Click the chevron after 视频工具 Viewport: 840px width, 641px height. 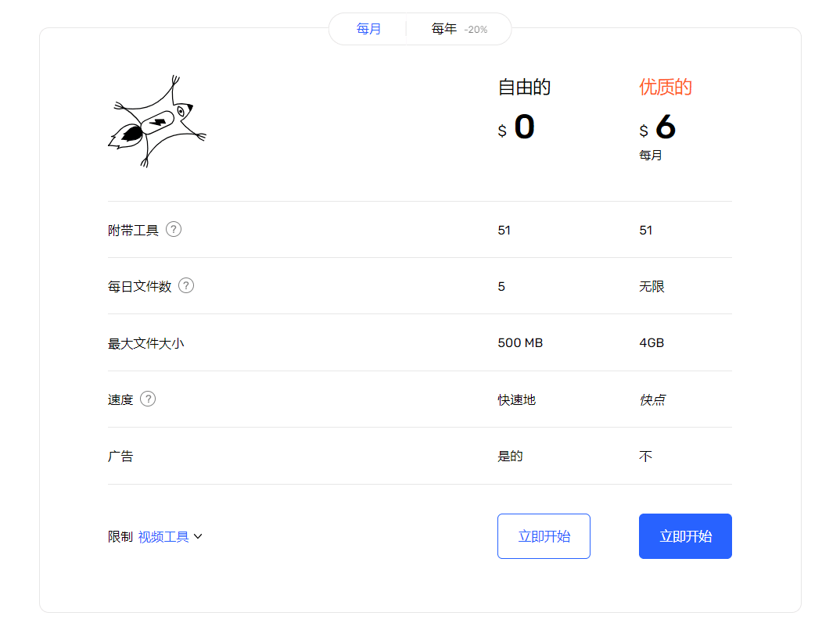click(x=199, y=536)
